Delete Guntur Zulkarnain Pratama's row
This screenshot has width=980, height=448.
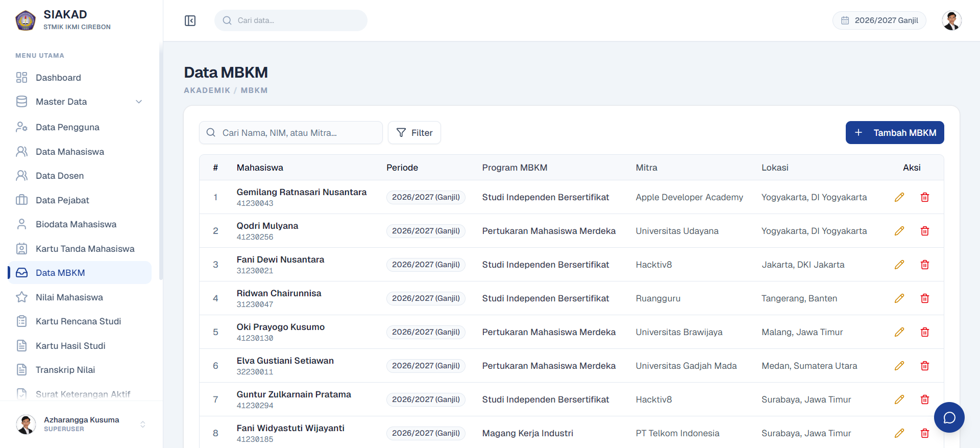(x=924, y=399)
